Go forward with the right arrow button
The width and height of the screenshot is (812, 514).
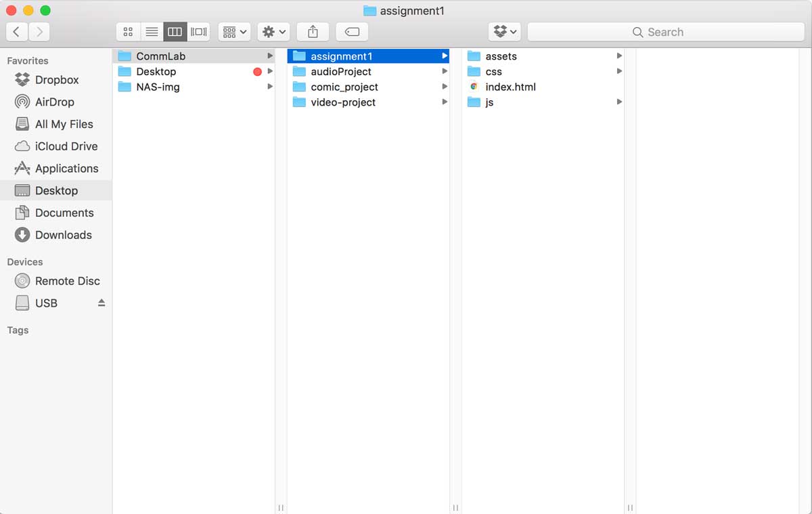tap(39, 32)
